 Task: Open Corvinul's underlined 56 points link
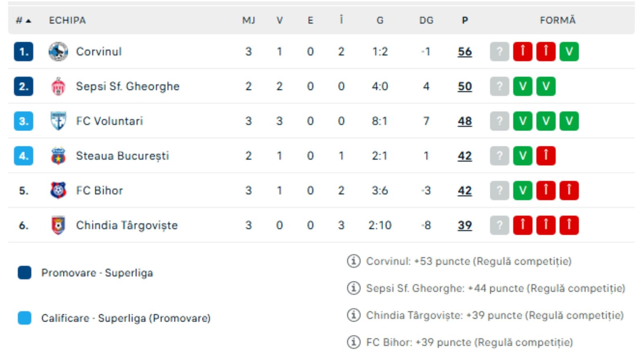click(x=465, y=51)
